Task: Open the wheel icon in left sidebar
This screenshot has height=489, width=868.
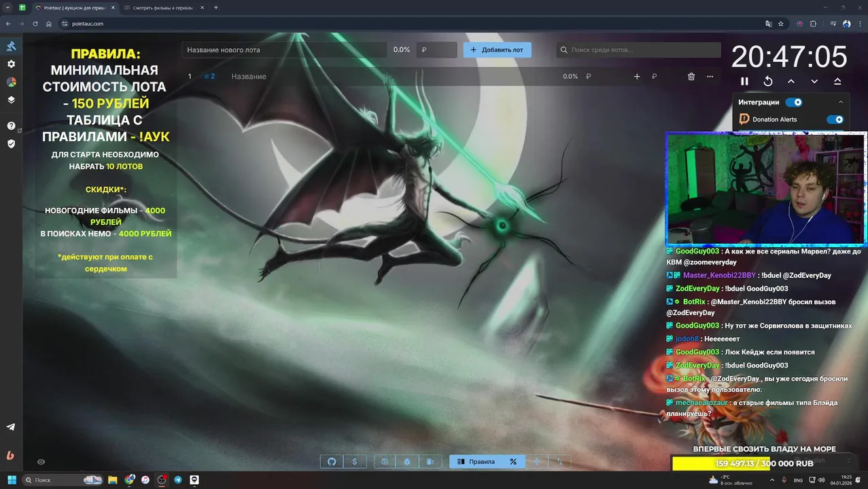Action: [x=11, y=81]
